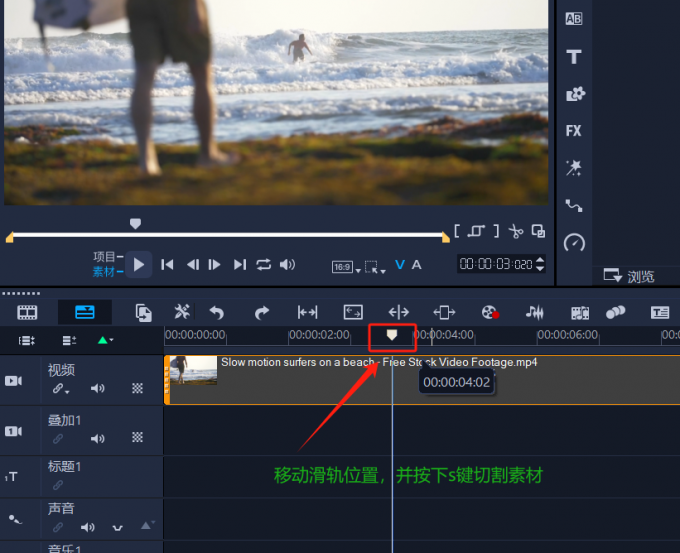Expand the green triangle track dropdown
The height and width of the screenshot is (553, 680).
104,341
